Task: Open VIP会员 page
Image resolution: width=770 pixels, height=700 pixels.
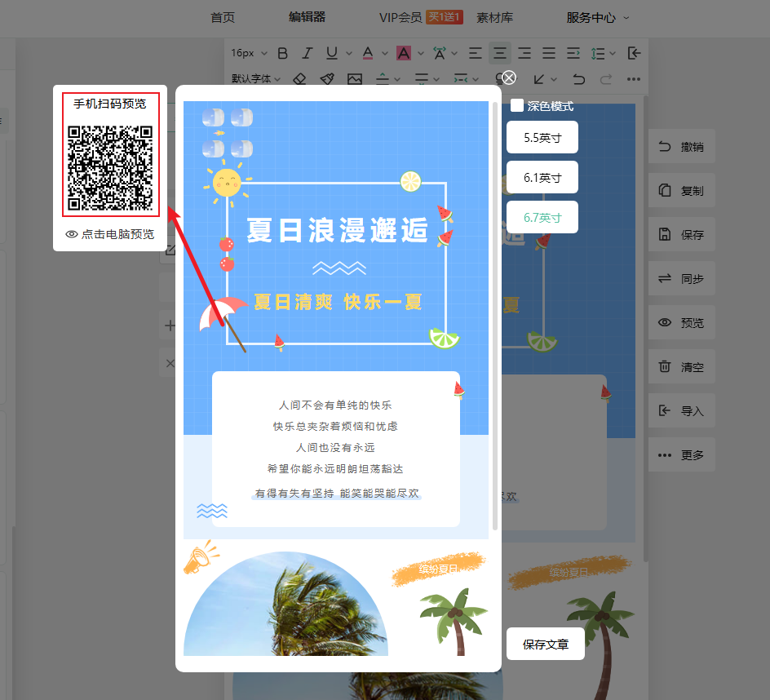Action: point(400,18)
